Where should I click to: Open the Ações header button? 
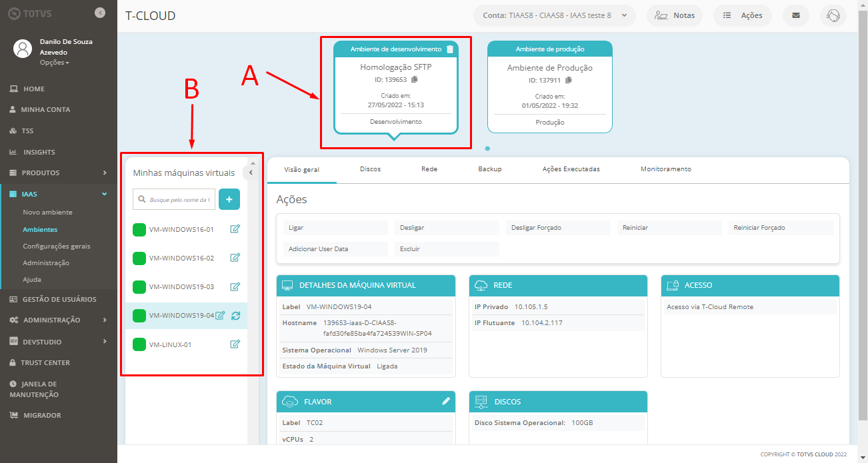coord(743,15)
